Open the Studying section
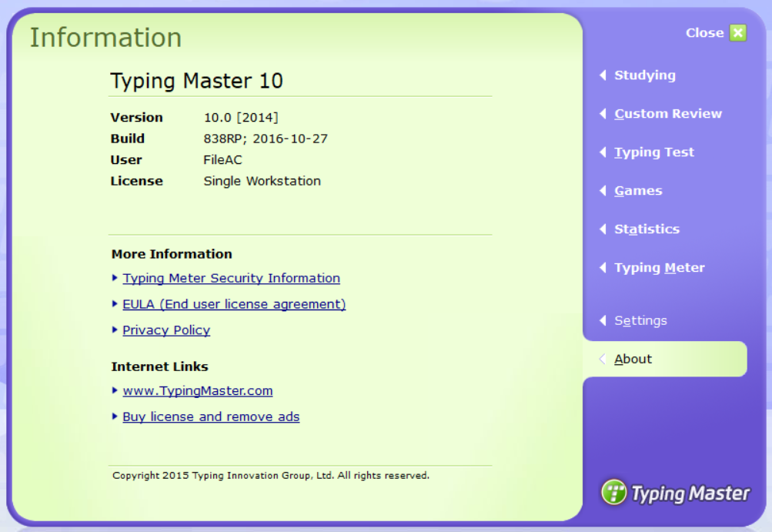This screenshot has width=772, height=532. [644, 75]
